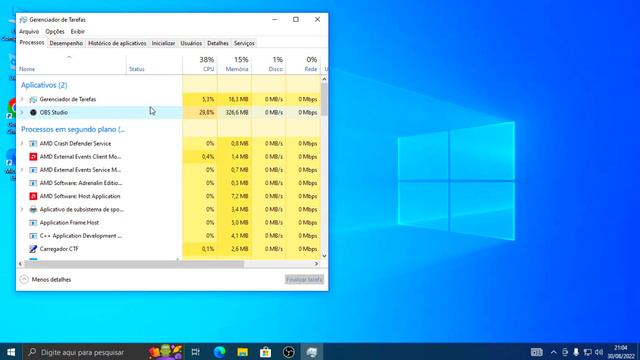Open the Windows Start menu
640x360 pixels.
(x=11, y=352)
